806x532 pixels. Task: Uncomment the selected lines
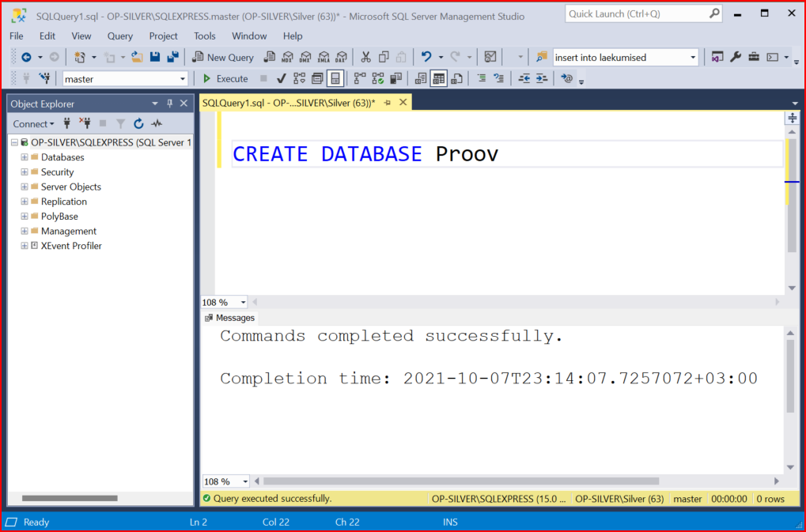(x=498, y=78)
